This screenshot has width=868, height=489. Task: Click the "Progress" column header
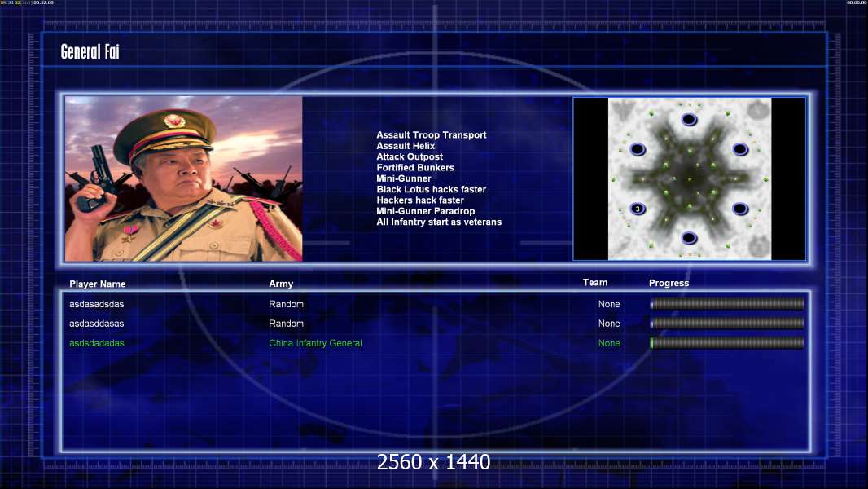coord(669,283)
